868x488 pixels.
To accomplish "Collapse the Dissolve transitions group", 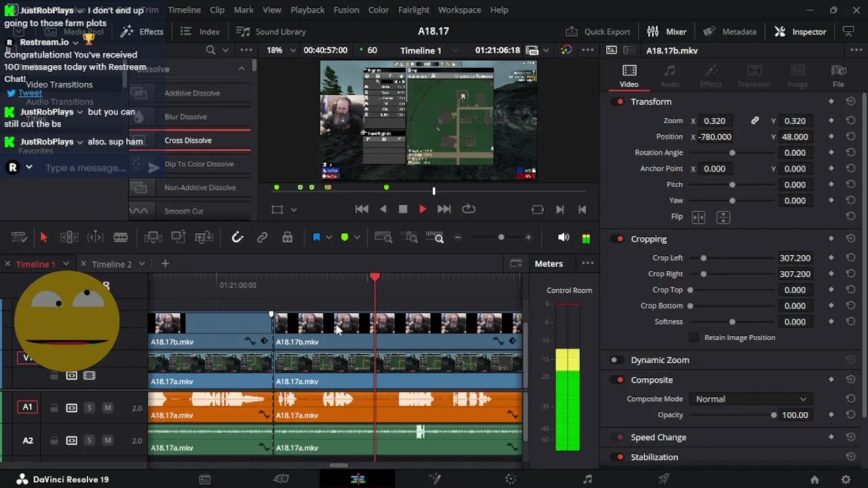I will [x=241, y=68].
